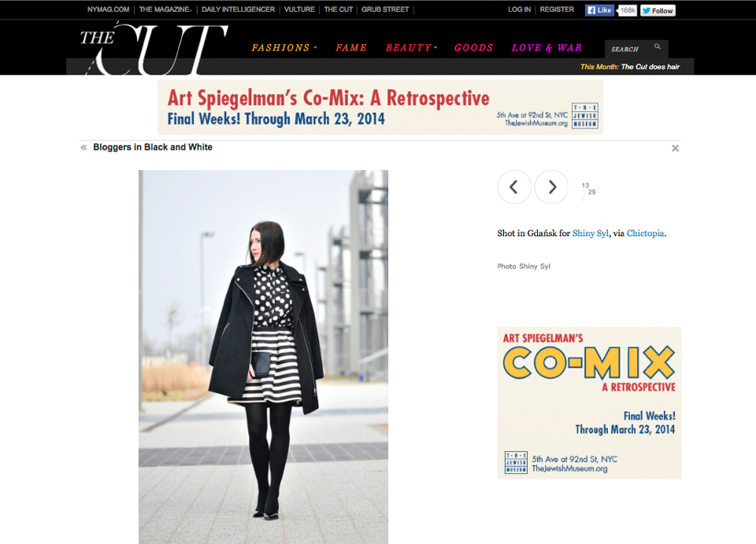756x544 pixels.
Task: Click the fashion blogger photo
Action: (x=263, y=357)
